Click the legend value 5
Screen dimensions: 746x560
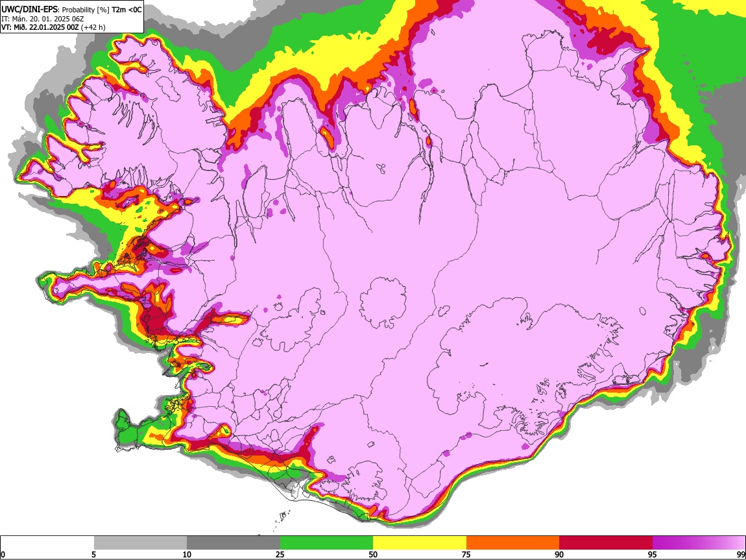tap(93, 554)
